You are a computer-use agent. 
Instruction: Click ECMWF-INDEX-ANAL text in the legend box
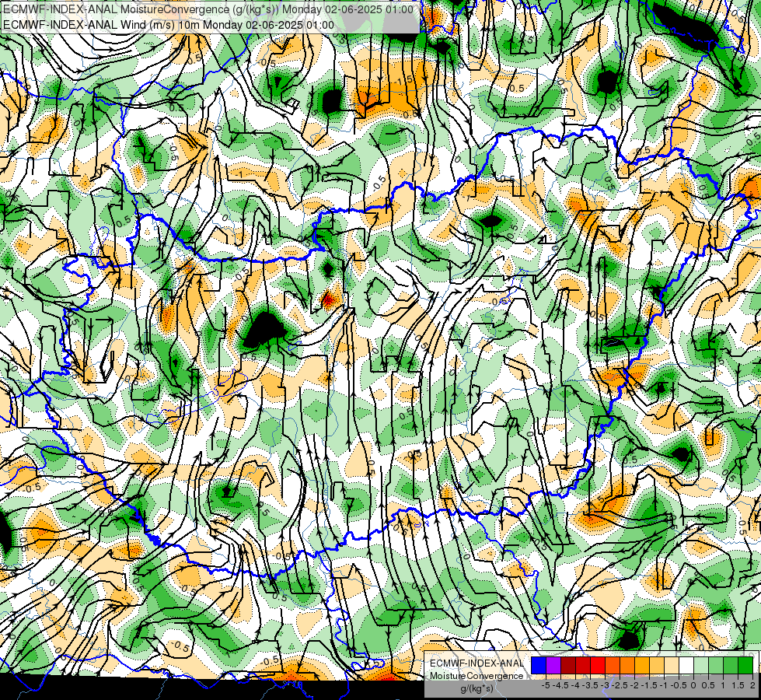[476, 663]
